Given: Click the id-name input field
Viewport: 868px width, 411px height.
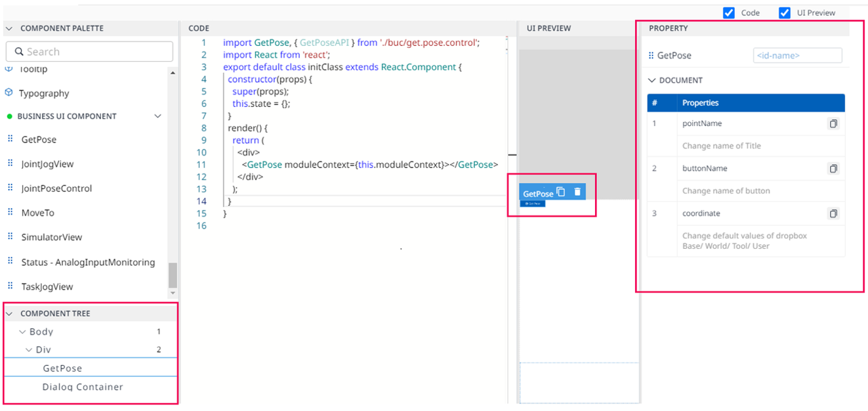Looking at the screenshot, I should point(797,56).
